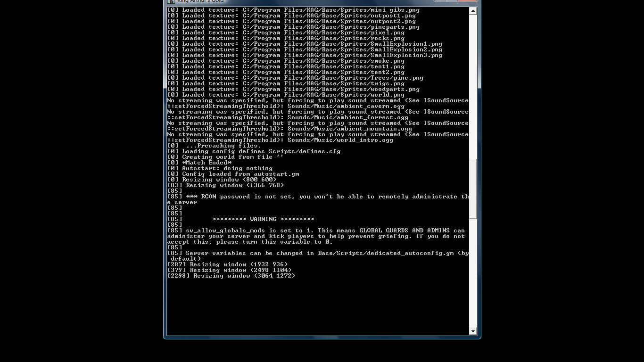Click 'Resizing window (2498 1104)' line
644x362 pixels.
coord(229,270)
